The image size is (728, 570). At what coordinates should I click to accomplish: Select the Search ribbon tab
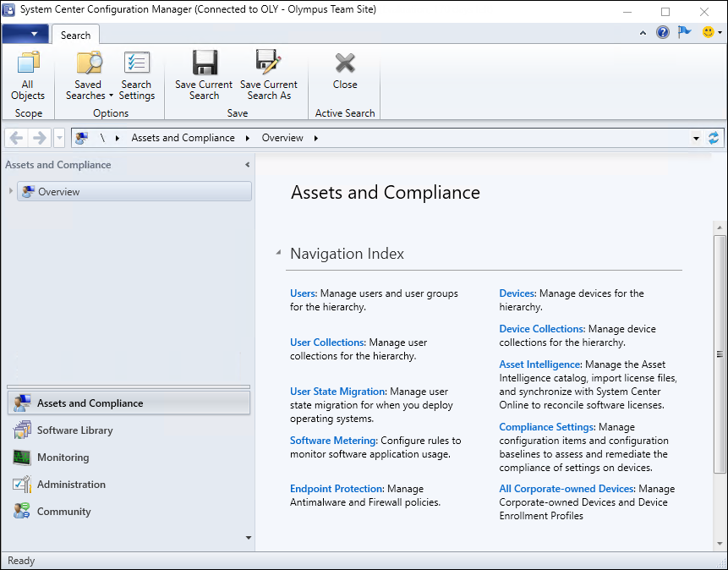[x=75, y=35]
